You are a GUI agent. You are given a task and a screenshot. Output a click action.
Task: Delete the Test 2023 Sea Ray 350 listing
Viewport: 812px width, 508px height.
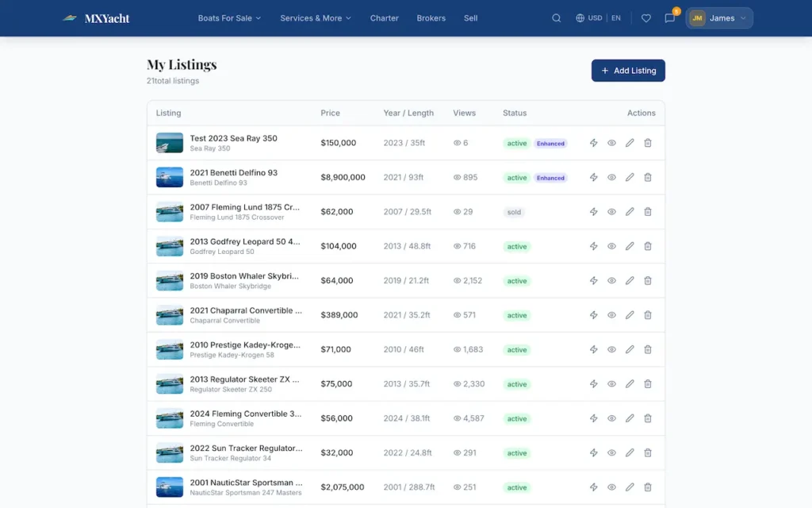(648, 143)
